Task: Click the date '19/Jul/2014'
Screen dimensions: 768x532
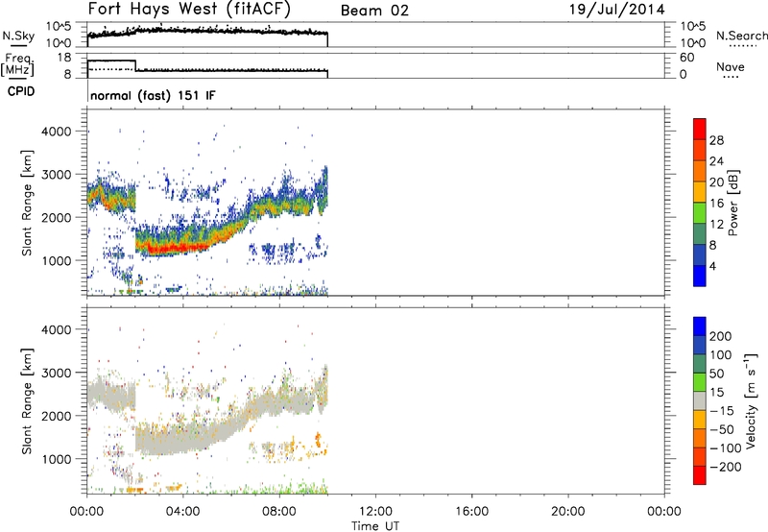Action: 616,10
